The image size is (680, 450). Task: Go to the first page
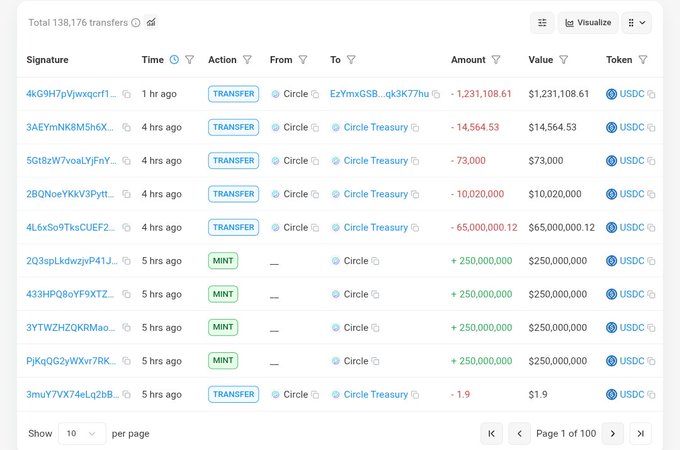coord(491,434)
